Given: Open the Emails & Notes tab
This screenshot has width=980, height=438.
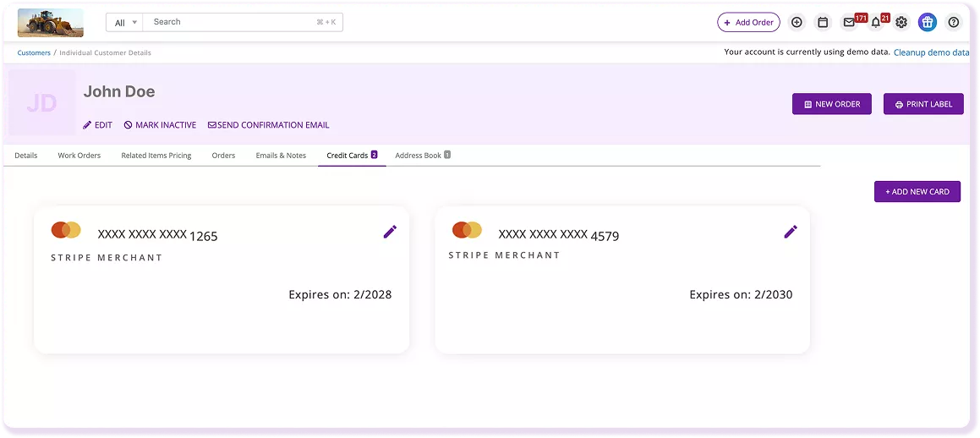Looking at the screenshot, I should pos(281,156).
